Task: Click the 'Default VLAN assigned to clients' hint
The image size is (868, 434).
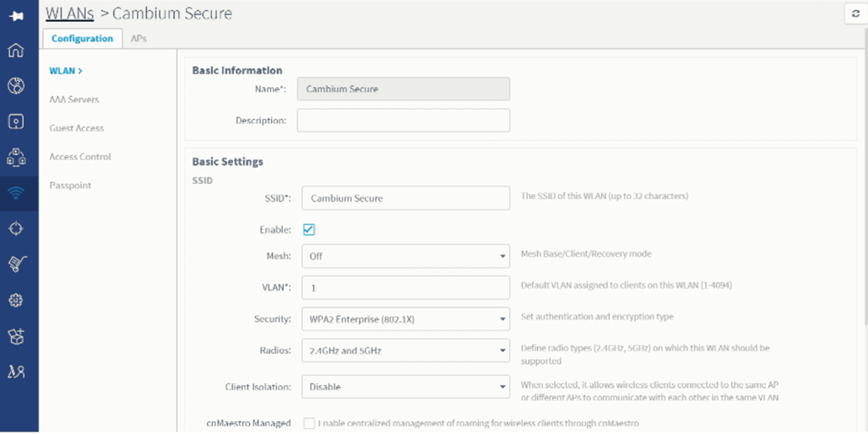Action: click(x=627, y=285)
